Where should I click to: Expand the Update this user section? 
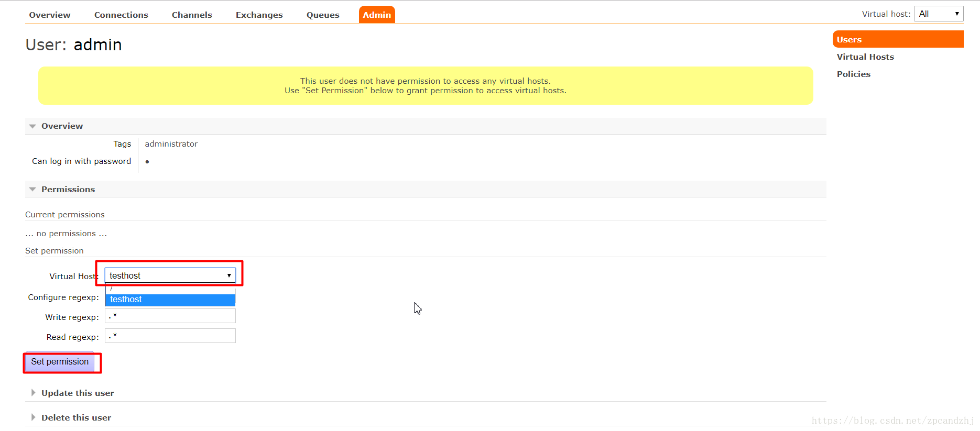tap(78, 393)
